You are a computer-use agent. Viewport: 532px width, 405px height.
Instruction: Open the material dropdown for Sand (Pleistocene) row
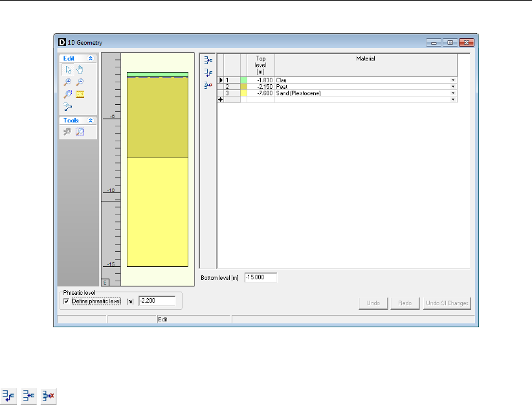click(453, 93)
